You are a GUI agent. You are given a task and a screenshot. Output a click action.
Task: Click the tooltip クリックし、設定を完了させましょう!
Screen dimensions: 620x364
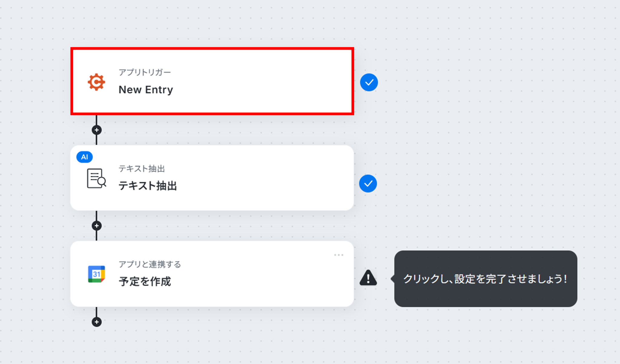tap(486, 278)
